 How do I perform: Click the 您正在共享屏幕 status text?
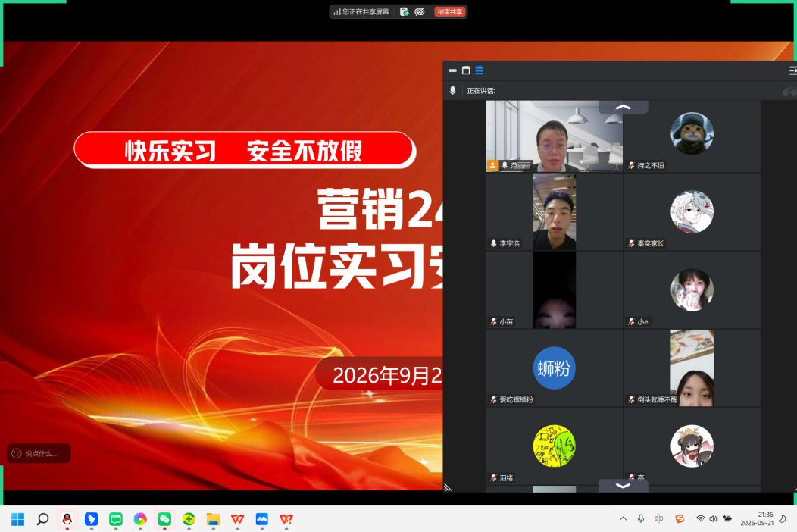(x=365, y=11)
